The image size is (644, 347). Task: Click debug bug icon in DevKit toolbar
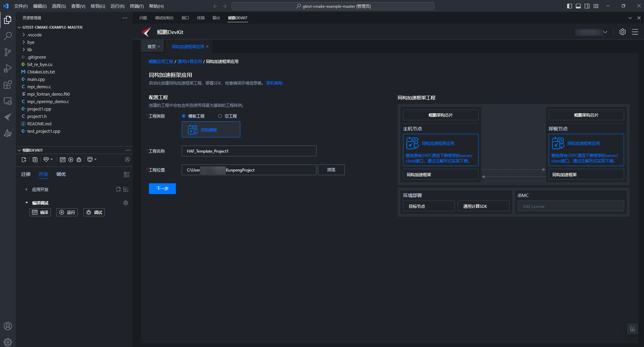pos(79,160)
